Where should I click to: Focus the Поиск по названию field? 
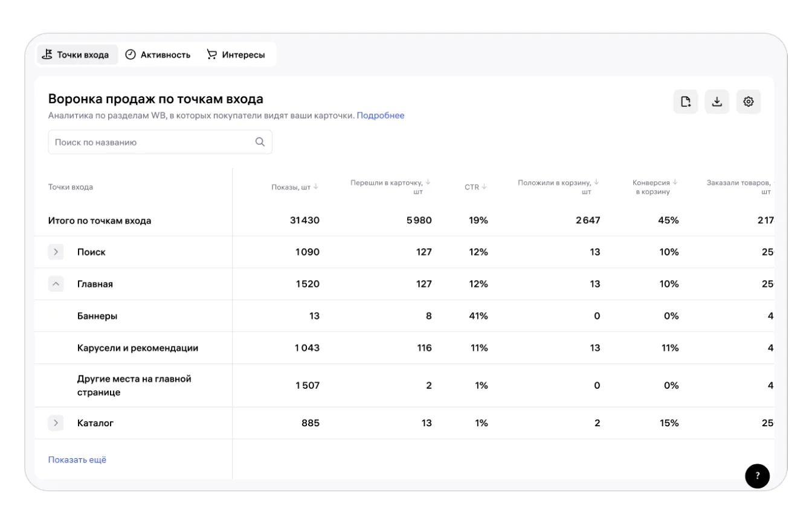pyautogui.click(x=151, y=142)
